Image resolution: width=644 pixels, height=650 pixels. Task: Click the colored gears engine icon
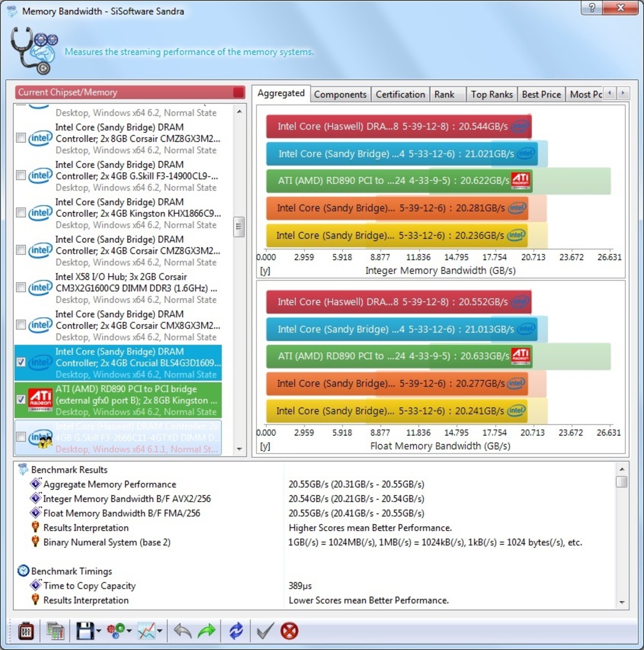pos(116,631)
